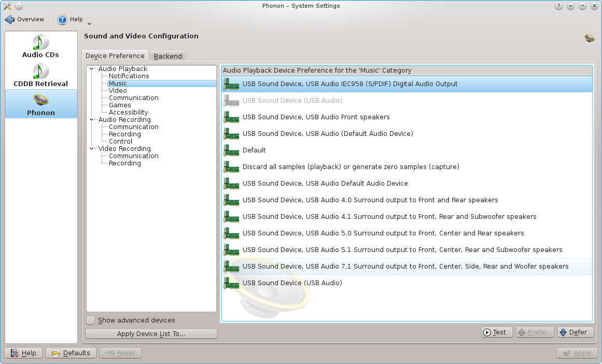
Task: Click the sound card icon for Discard all samples
Action: 231,166
